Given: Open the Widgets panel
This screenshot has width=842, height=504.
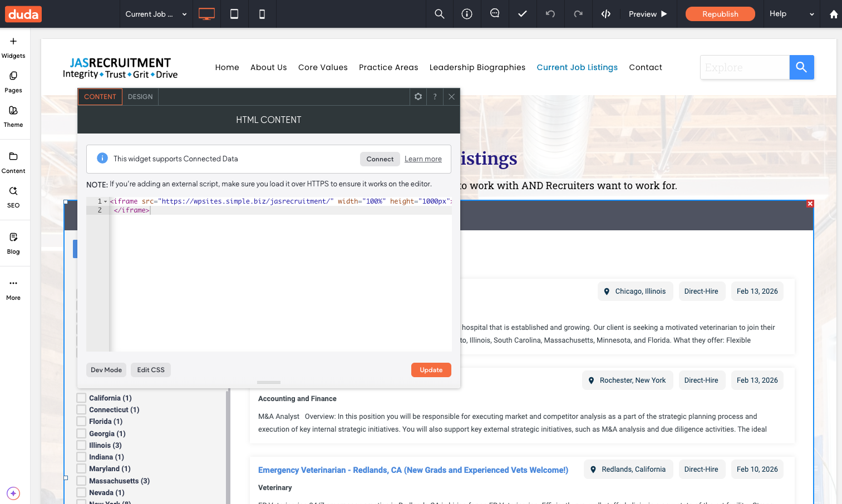Looking at the screenshot, I should pyautogui.click(x=13, y=47).
